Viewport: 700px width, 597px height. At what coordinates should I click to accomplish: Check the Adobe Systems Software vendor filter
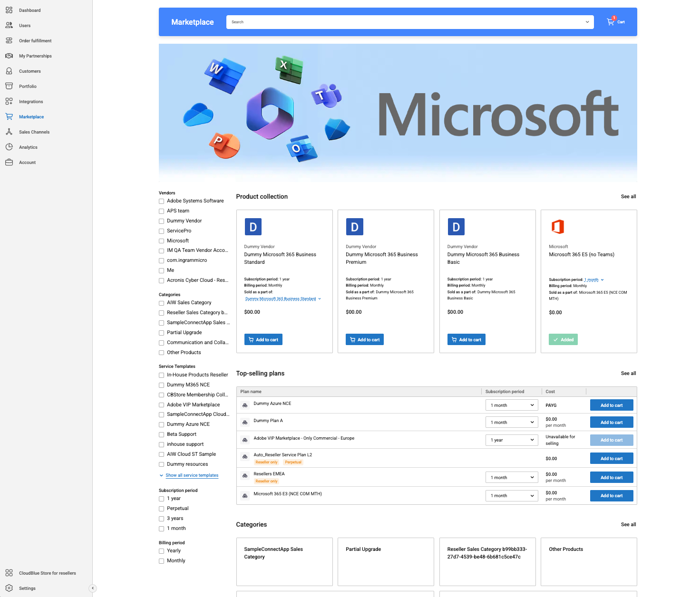coord(161,201)
